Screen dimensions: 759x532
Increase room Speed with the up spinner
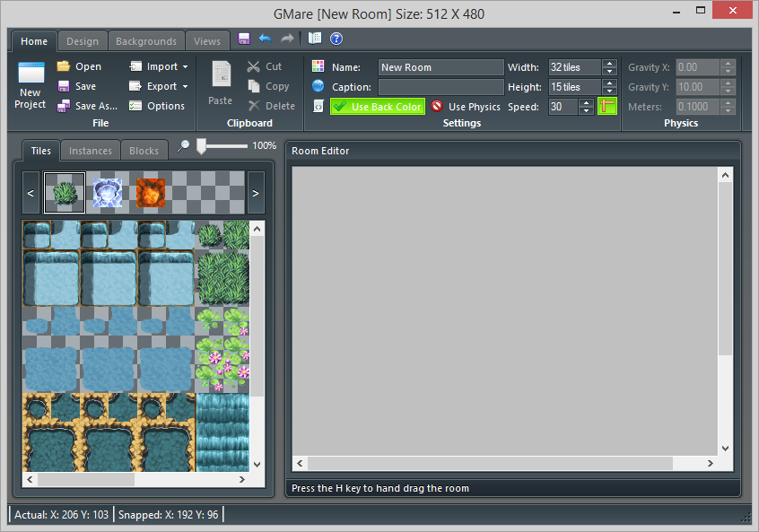(x=586, y=102)
